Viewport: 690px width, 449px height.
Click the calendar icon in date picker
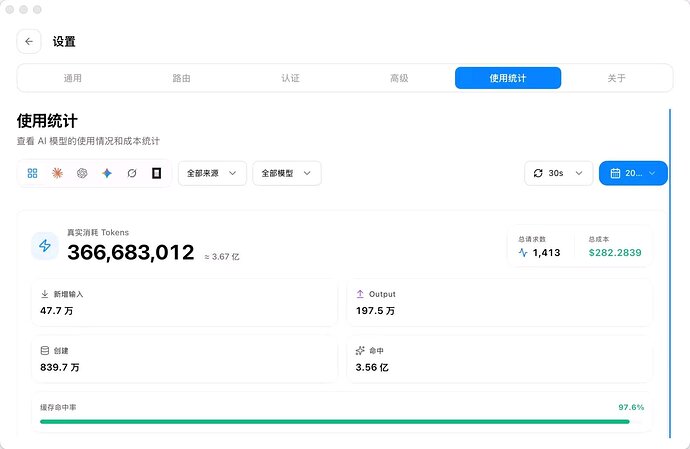[615, 173]
